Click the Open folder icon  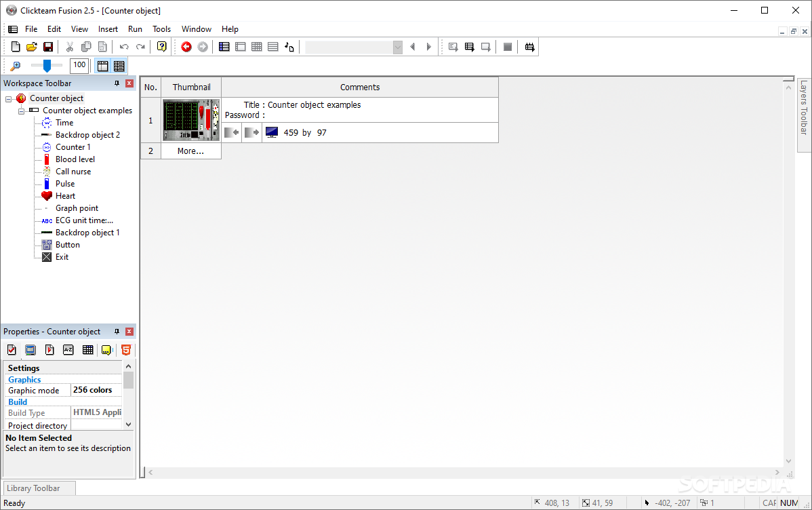(32, 47)
